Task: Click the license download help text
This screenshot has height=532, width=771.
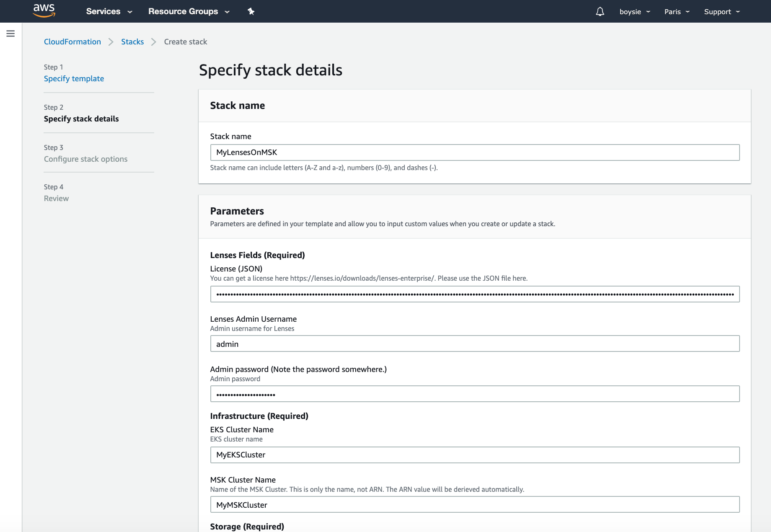Action: (369, 278)
